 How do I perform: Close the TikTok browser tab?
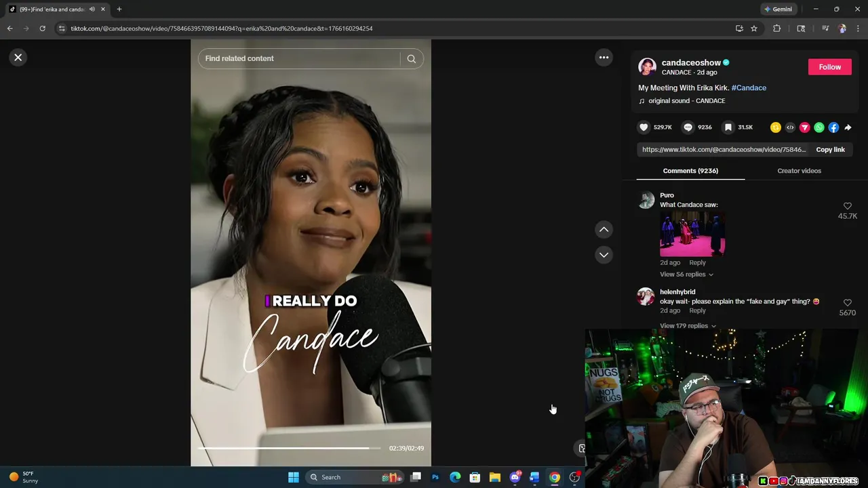click(103, 9)
